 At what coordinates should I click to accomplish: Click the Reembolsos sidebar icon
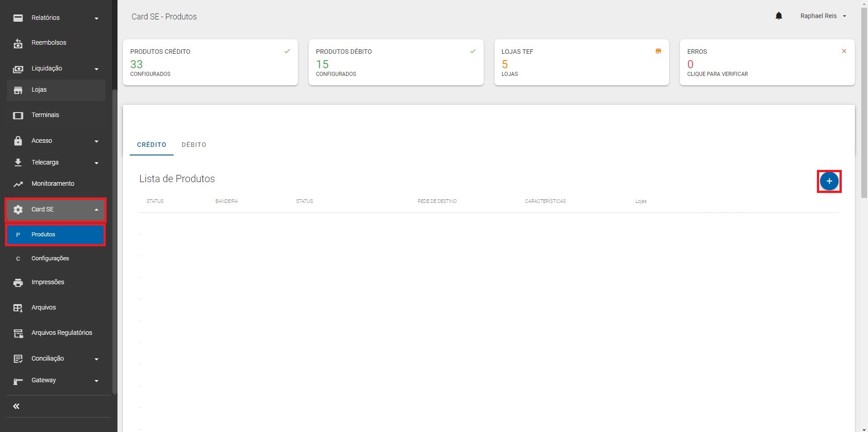point(18,43)
